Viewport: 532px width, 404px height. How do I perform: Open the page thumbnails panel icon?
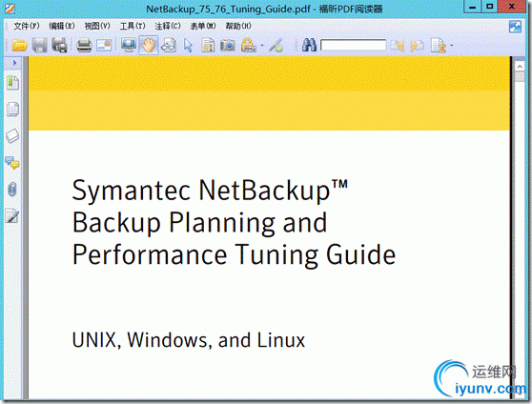pos(12,110)
